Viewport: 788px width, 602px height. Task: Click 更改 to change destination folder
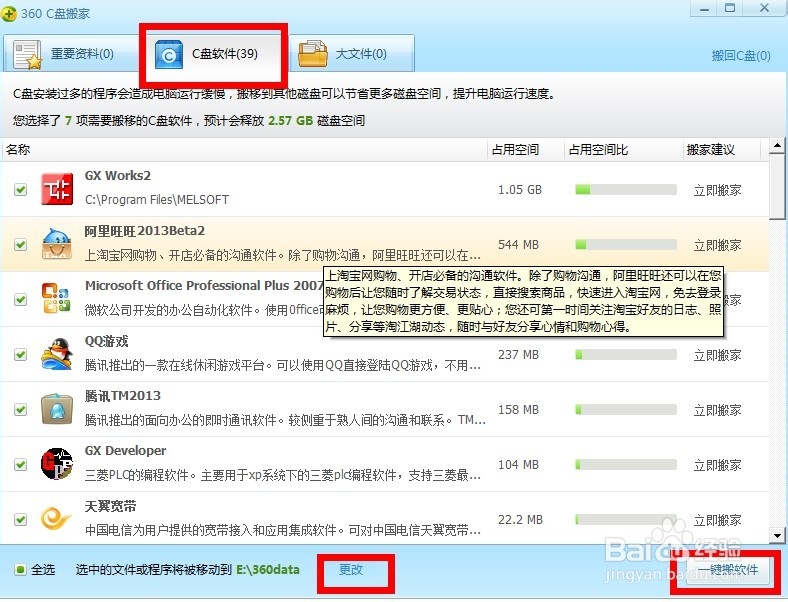351,570
